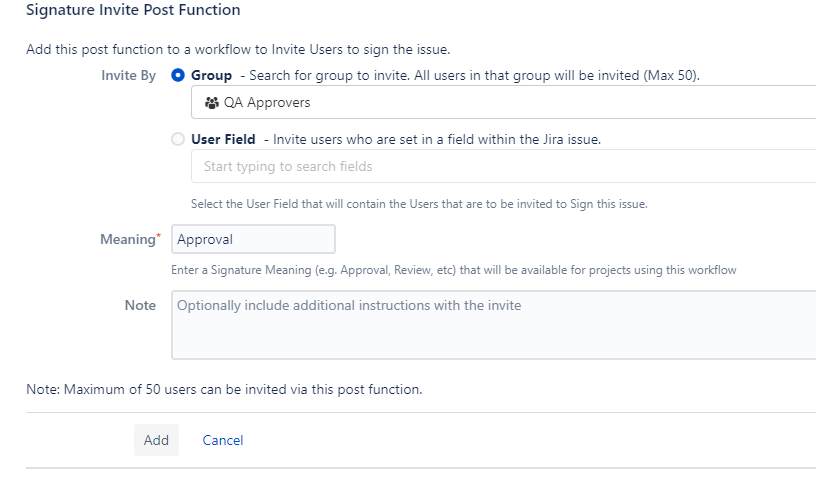Click the 'Note' field label
The width and height of the screenshot is (816, 495).
(140, 305)
